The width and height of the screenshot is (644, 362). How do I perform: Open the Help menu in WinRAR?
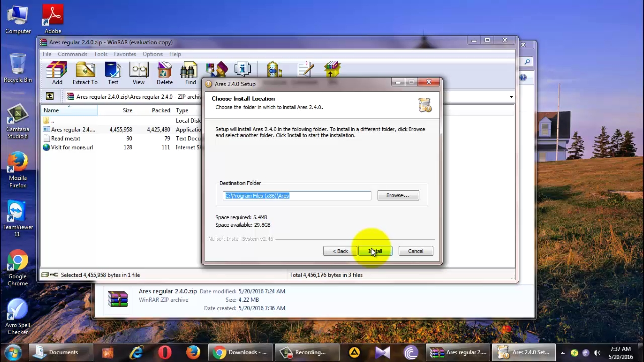point(175,54)
